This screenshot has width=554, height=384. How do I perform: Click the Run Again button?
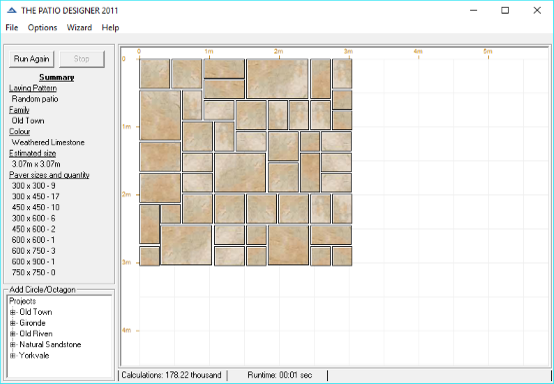point(31,59)
